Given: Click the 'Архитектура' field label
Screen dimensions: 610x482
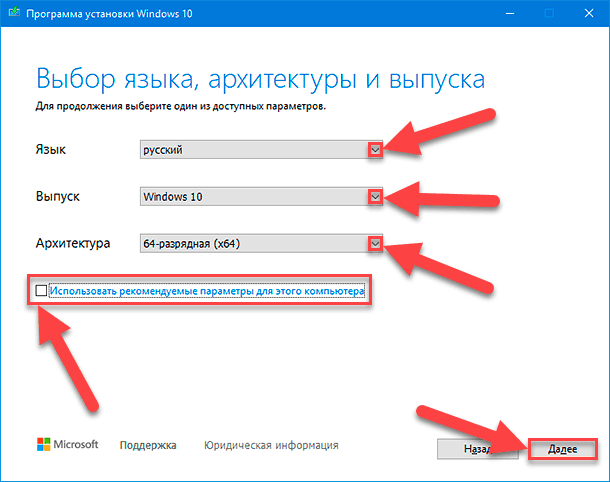Looking at the screenshot, I should point(73,244).
